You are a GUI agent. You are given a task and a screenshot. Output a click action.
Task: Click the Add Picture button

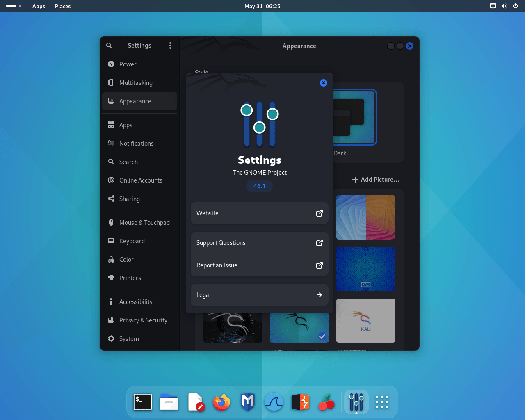[375, 179]
